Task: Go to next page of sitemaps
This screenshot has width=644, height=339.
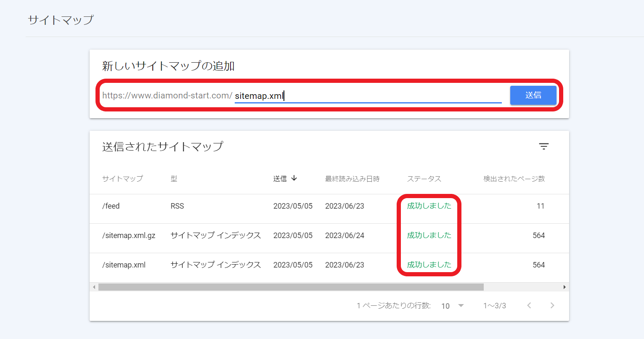Action: point(552,305)
